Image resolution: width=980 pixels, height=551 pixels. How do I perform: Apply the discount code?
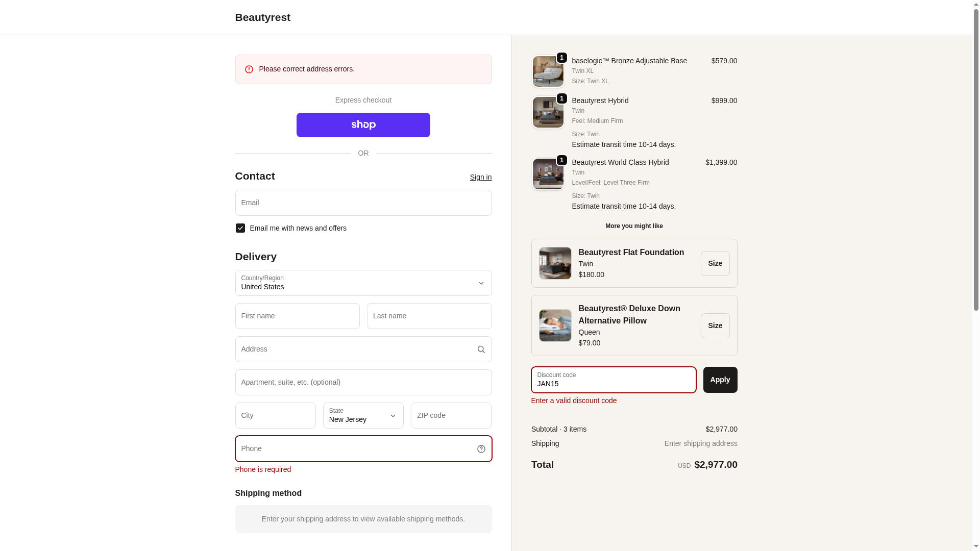point(720,380)
